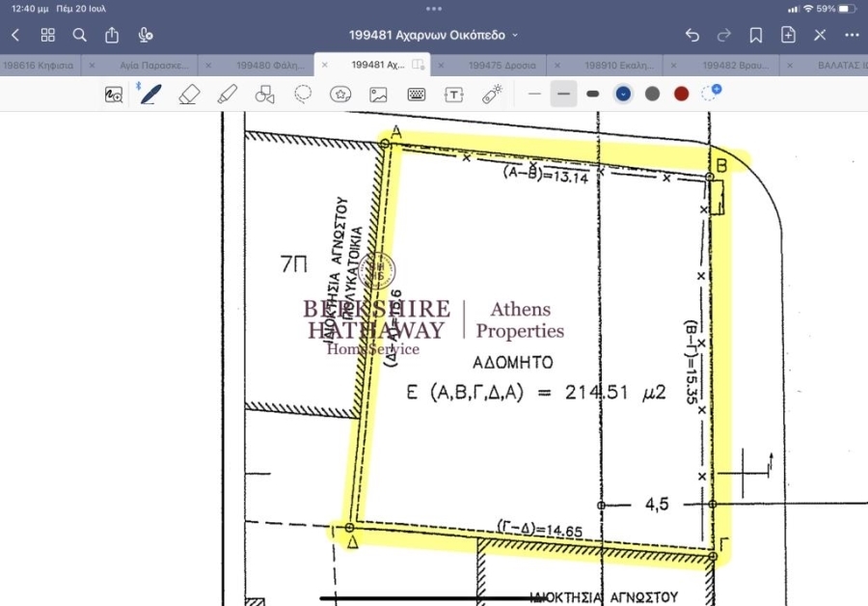868x606 pixels.
Task: Select the Highlighter tool
Action: pos(227,94)
